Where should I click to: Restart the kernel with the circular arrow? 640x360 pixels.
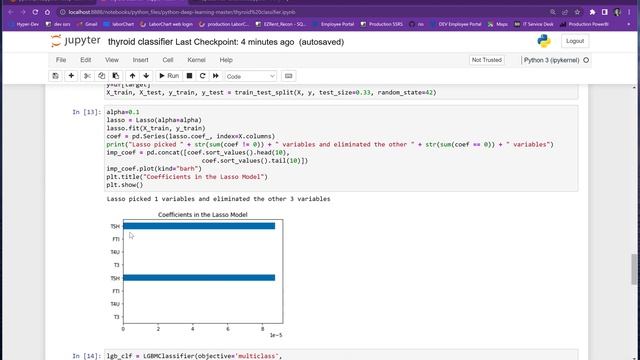[202, 76]
